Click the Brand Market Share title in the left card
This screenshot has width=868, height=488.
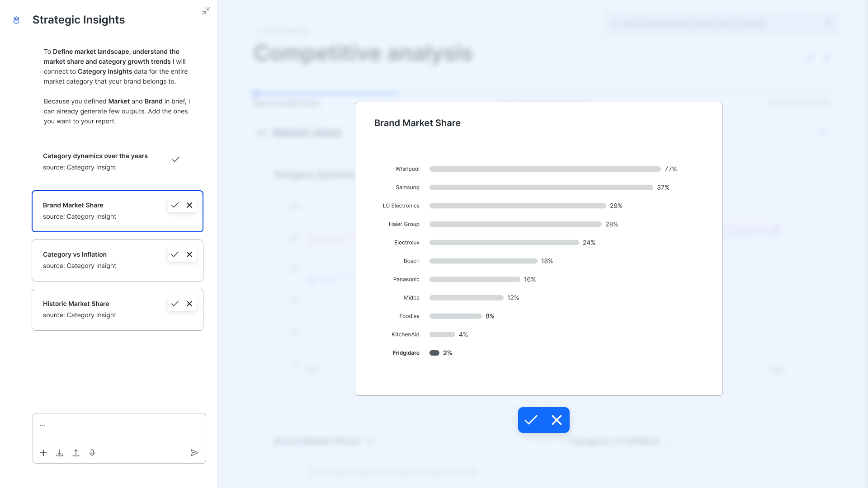[x=73, y=205]
